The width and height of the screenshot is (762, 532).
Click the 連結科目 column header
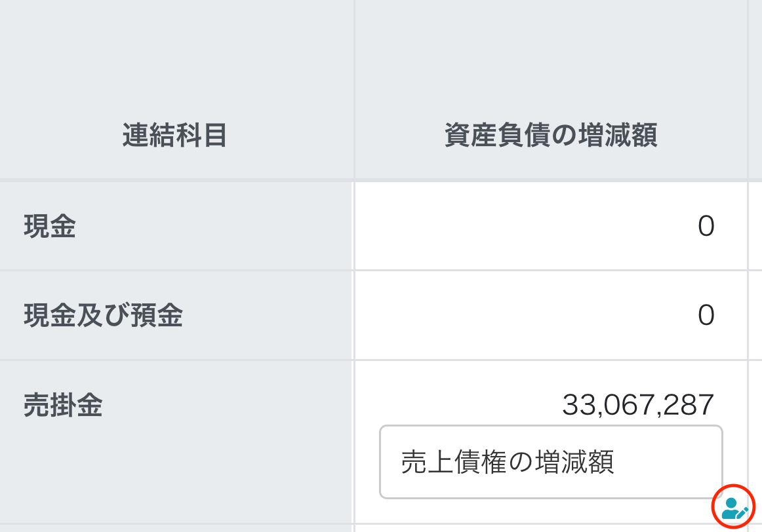pos(174,136)
